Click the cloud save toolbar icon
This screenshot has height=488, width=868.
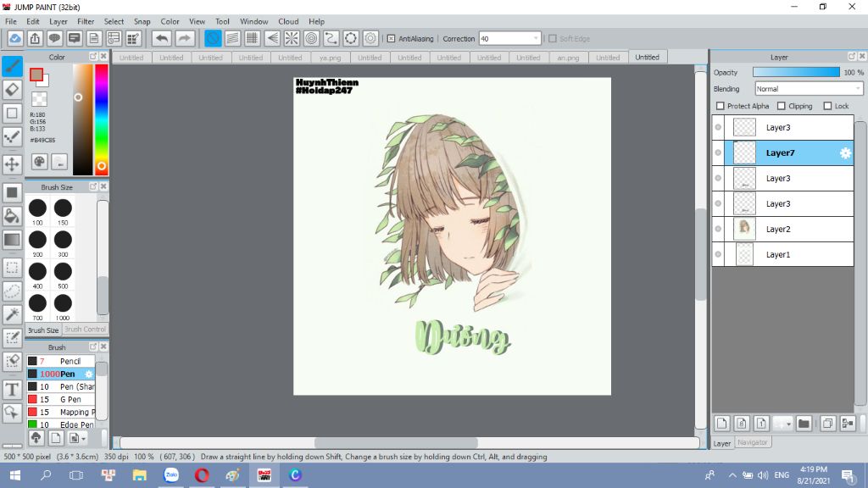[15, 39]
